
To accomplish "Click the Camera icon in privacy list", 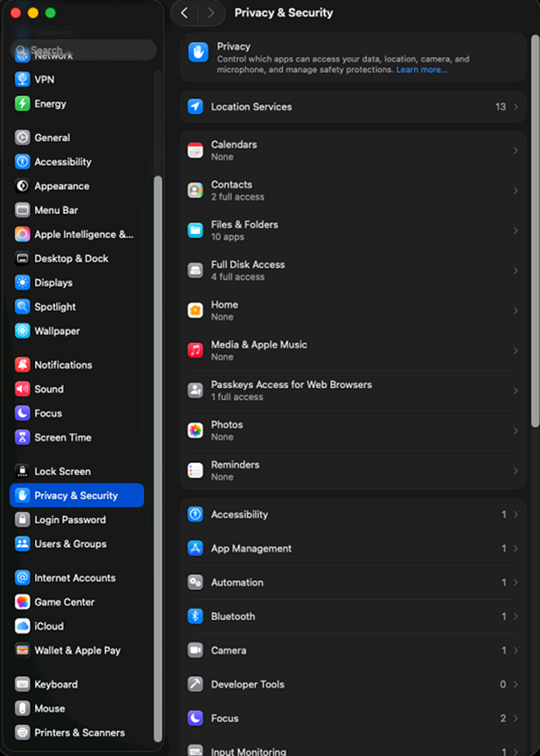I will pyautogui.click(x=195, y=651).
